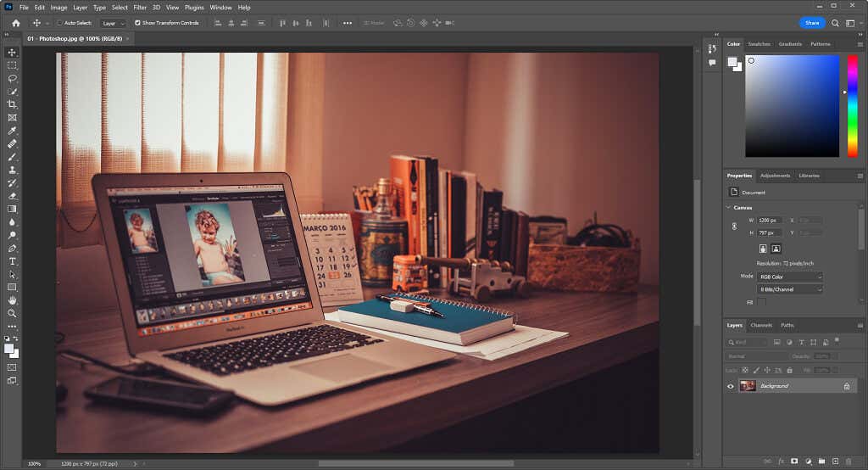The width and height of the screenshot is (868, 470).
Task: Click the Share button
Action: coord(811,23)
